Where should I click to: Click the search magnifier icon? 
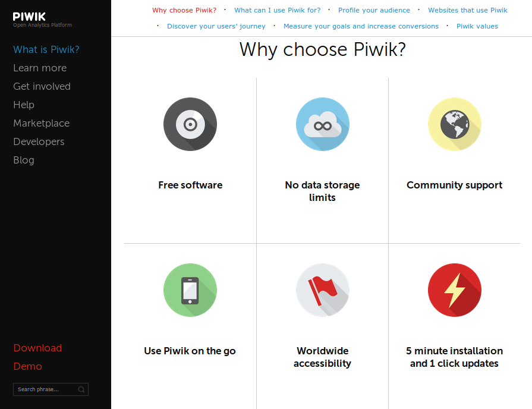81,389
